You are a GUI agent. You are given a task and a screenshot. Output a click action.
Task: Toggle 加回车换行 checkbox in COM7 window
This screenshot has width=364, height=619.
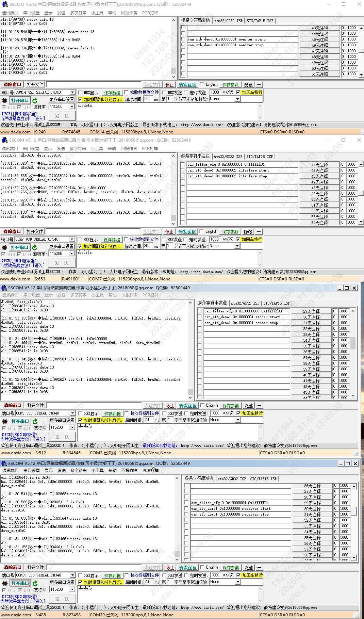238,239
